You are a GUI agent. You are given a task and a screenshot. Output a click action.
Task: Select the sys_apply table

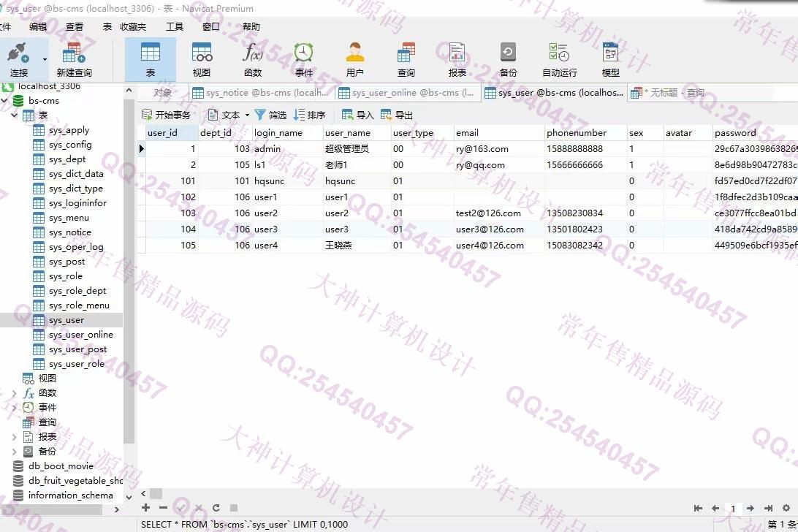click(x=69, y=130)
